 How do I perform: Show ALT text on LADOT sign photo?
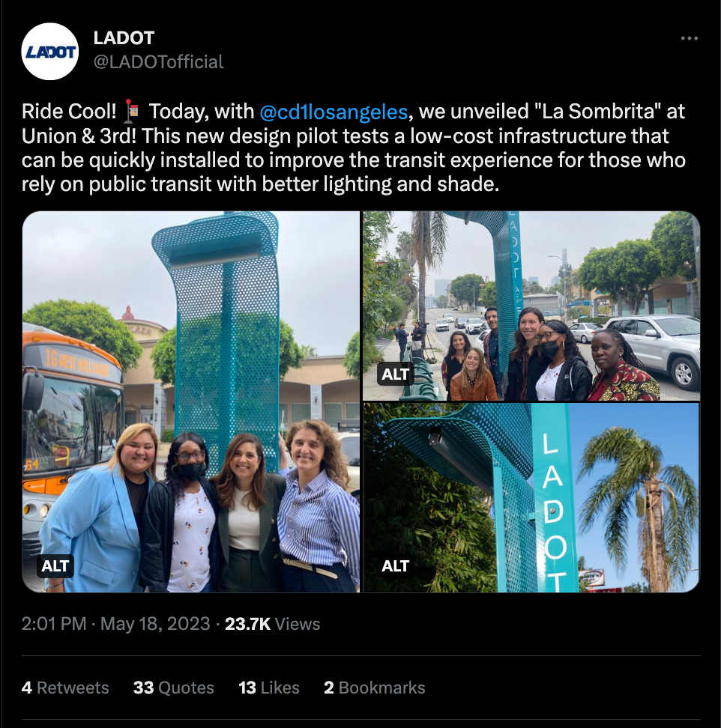(395, 566)
